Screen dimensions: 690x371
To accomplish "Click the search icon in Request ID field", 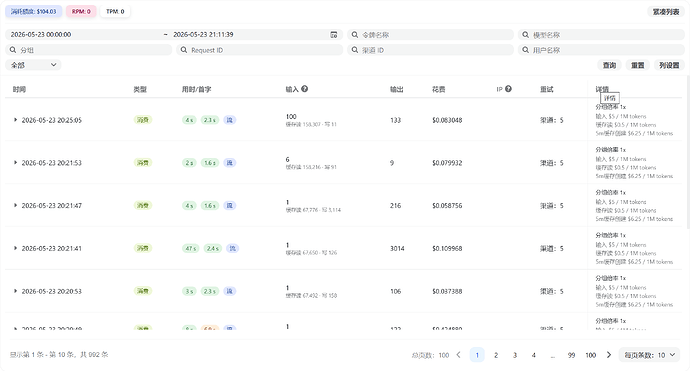I will [184, 50].
